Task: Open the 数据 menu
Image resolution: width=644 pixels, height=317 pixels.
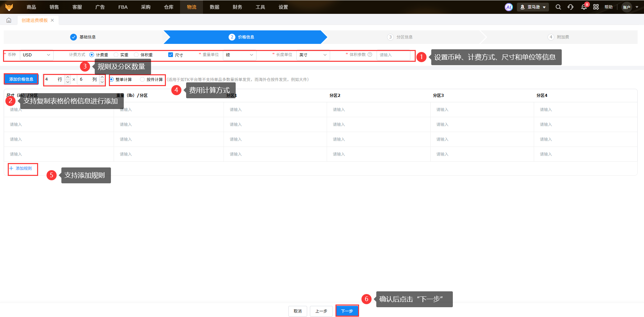Action: tap(214, 7)
